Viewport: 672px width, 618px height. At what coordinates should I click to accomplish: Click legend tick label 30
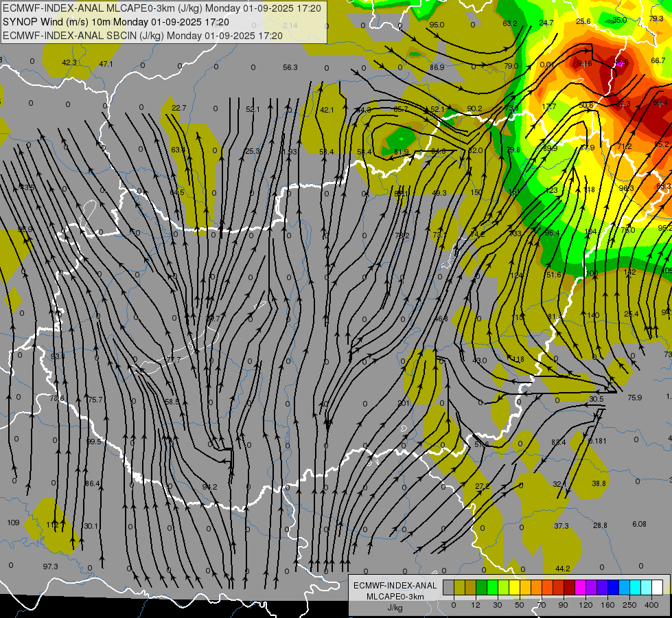click(497, 605)
